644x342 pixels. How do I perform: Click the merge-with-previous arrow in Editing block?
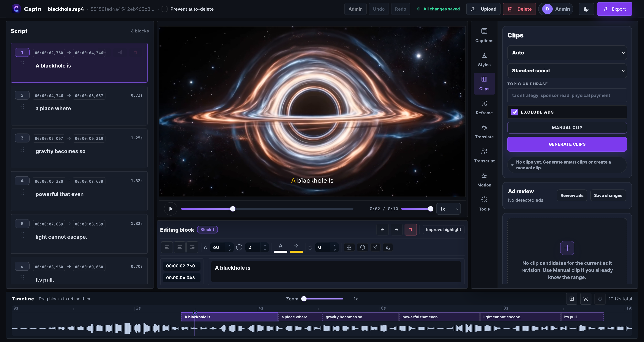[382, 229]
